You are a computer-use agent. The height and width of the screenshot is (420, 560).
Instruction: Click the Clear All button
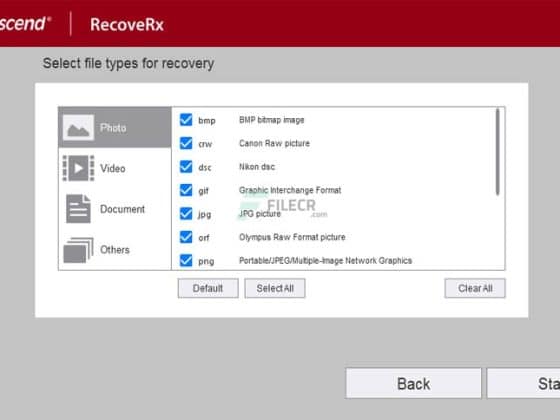point(475,288)
